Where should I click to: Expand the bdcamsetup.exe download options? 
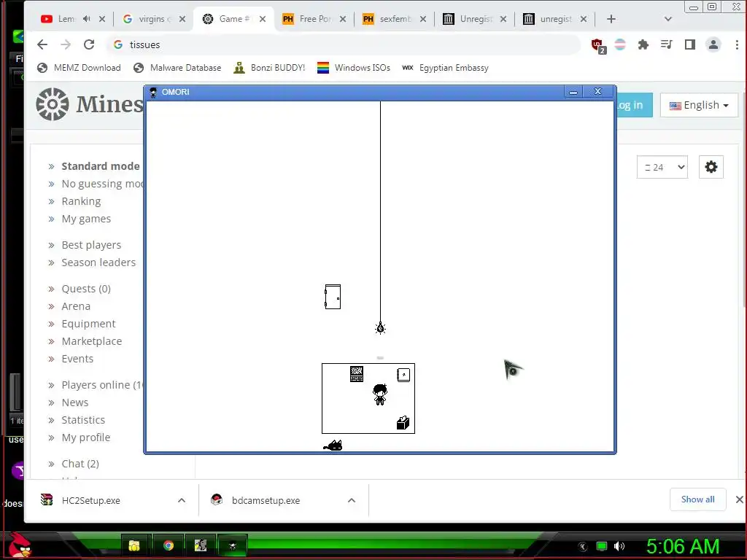(x=352, y=500)
